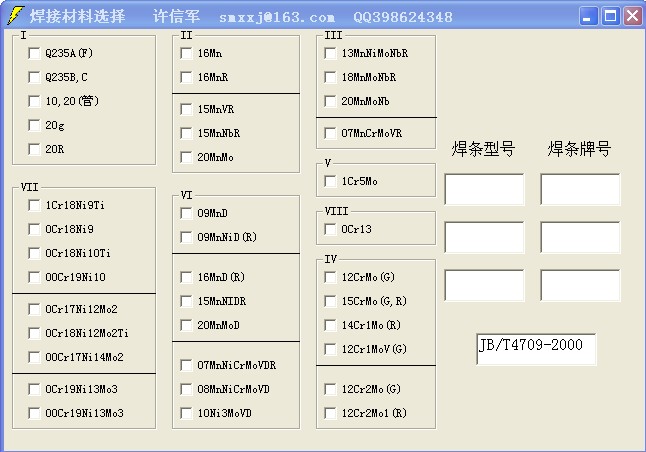Select the 00Cr19Ni10 checkbox
The image size is (646, 452).
(x=34, y=277)
